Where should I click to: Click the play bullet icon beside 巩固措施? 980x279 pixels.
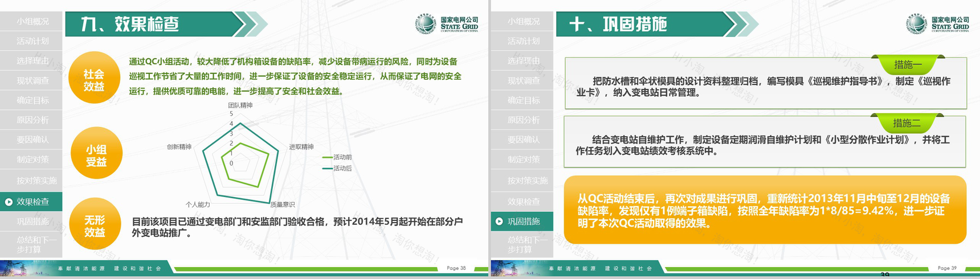coord(499,221)
